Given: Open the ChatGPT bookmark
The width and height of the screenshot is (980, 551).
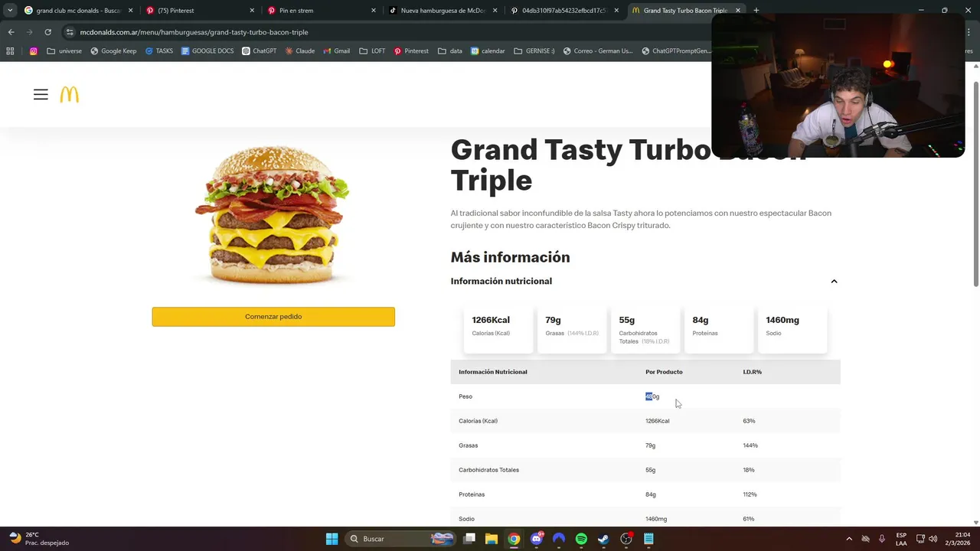Looking at the screenshot, I should (259, 51).
